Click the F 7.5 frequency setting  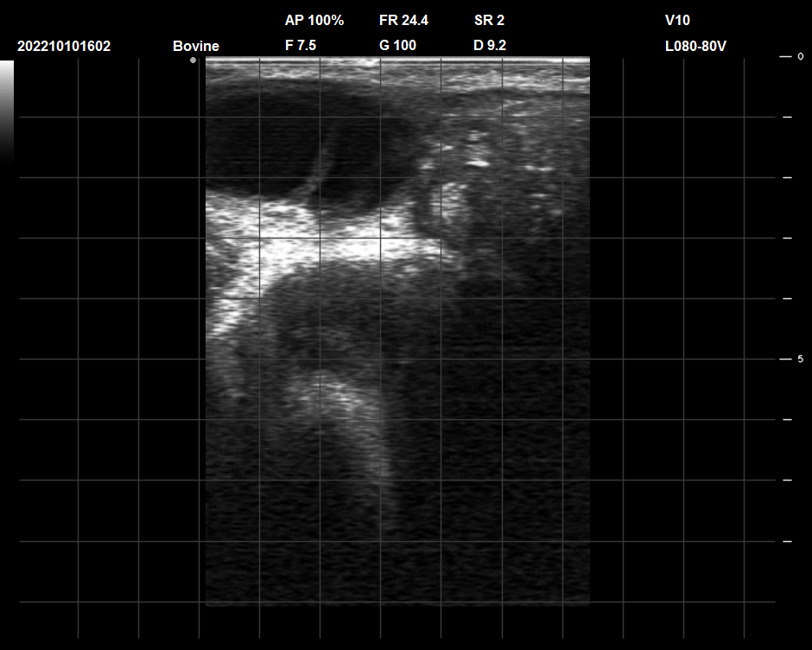click(301, 46)
